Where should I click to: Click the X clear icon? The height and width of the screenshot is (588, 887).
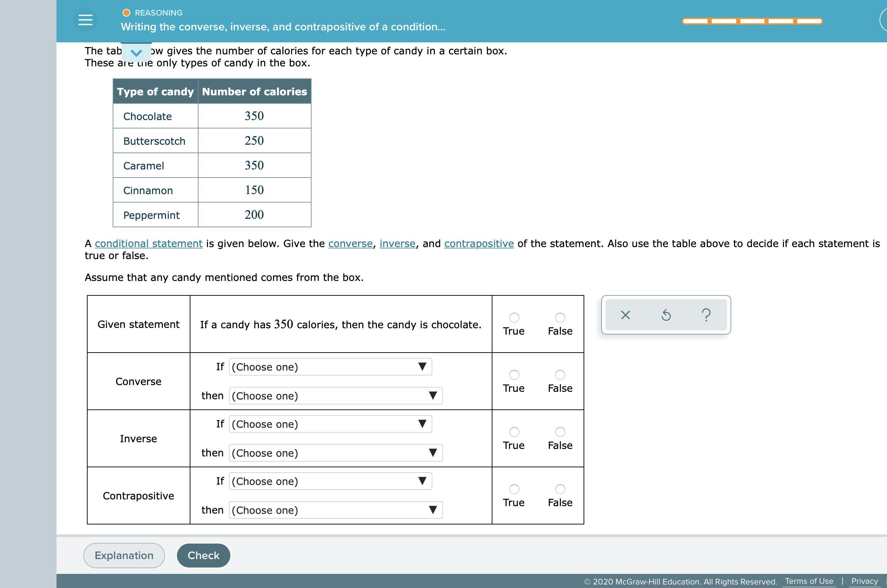click(625, 315)
